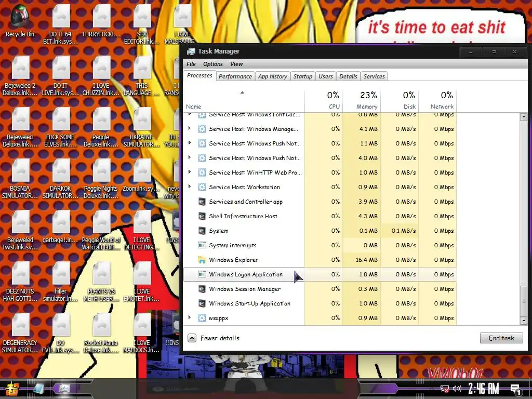
Task: Click the scrollbar down arrow
Action: pyautogui.click(x=524, y=320)
